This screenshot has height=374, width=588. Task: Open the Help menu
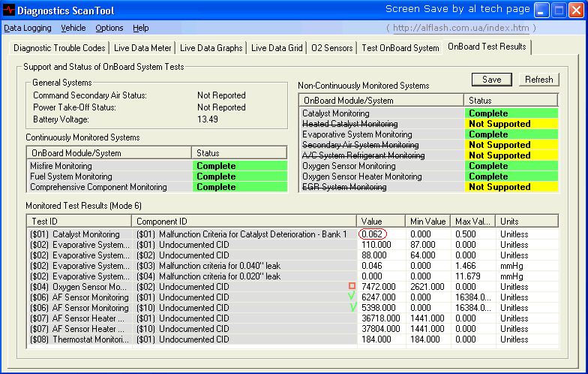click(141, 28)
